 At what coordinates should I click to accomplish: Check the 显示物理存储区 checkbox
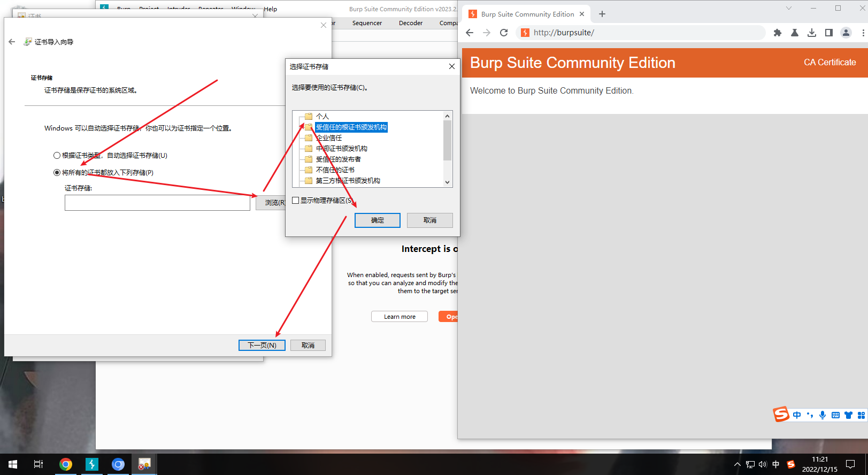295,200
